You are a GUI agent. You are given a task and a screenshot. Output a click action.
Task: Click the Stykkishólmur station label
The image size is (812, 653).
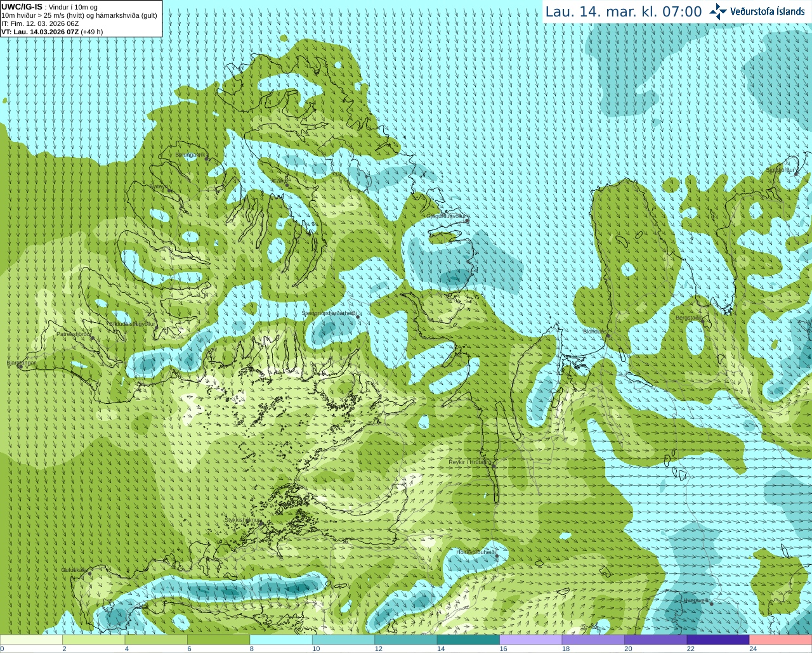coord(243,520)
